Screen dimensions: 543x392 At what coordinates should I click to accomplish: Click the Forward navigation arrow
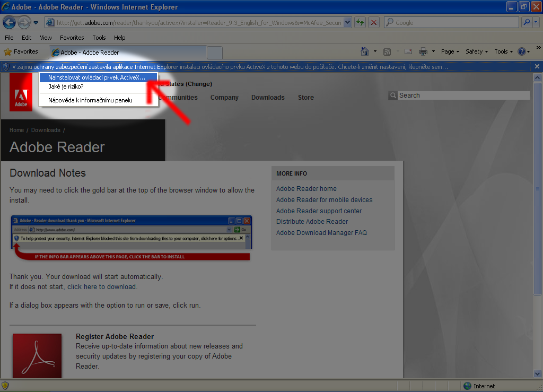(24, 23)
